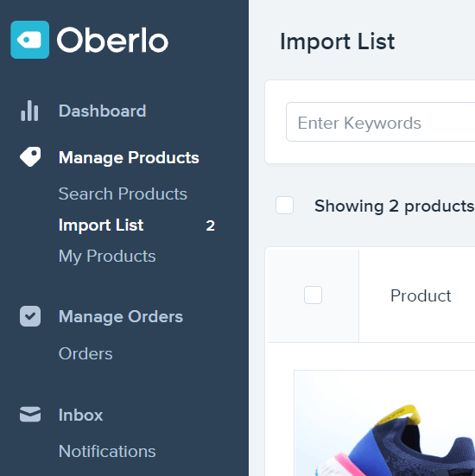Go to Search Products
Image resolution: width=475 pixels, height=476 pixels.
[123, 194]
